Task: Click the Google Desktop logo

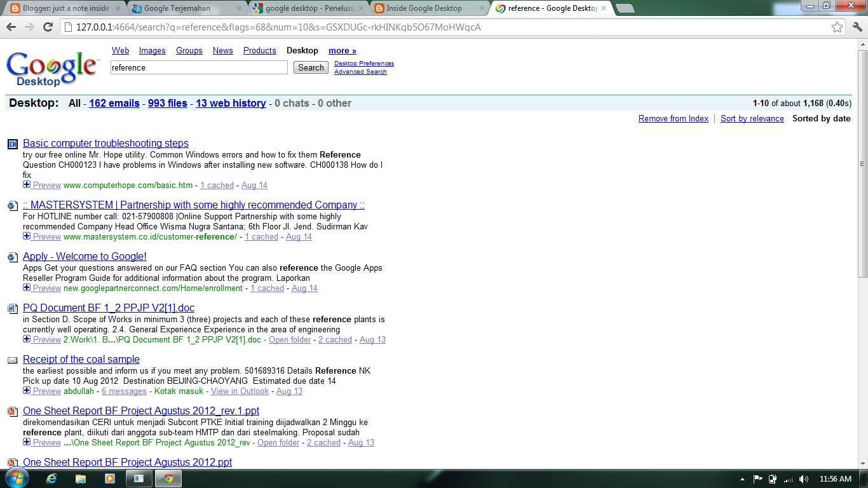Action: point(52,69)
